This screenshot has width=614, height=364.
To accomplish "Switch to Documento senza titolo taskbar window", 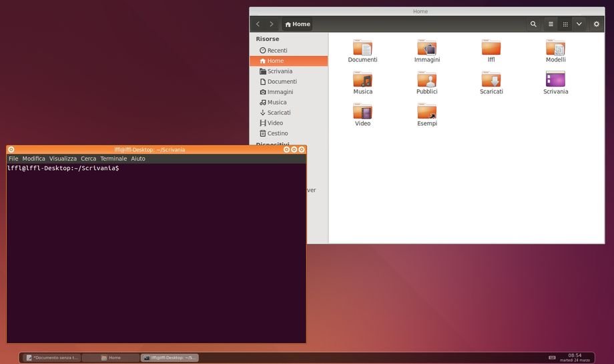I will click(x=52, y=358).
